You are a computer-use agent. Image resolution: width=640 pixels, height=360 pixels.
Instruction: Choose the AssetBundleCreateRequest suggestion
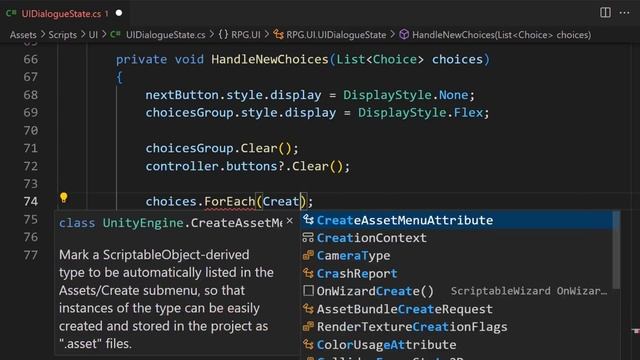point(456,309)
